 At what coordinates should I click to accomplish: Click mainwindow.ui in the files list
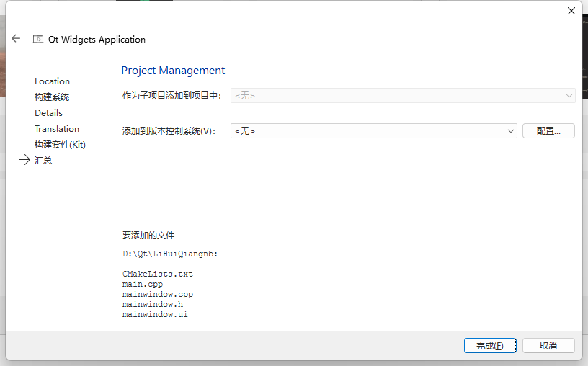click(x=155, y=315)
